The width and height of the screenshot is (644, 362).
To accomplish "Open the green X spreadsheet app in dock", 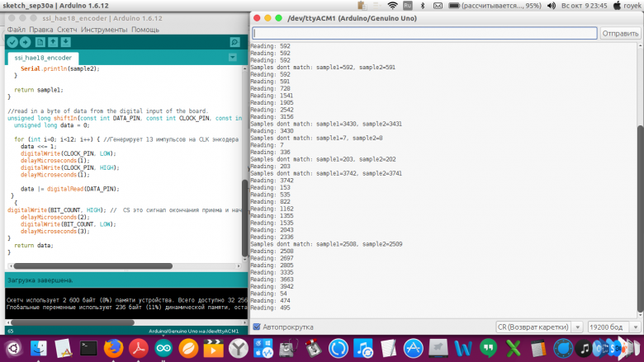I will click(513, 349).
